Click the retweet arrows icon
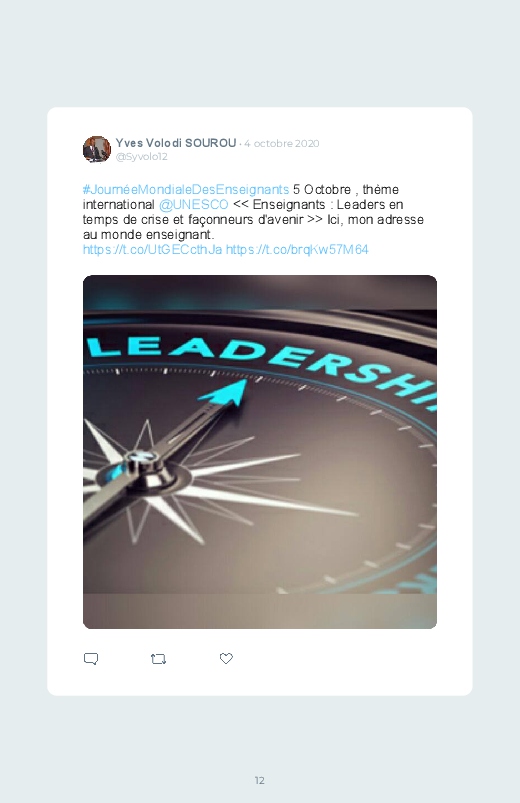 point(158,659)
